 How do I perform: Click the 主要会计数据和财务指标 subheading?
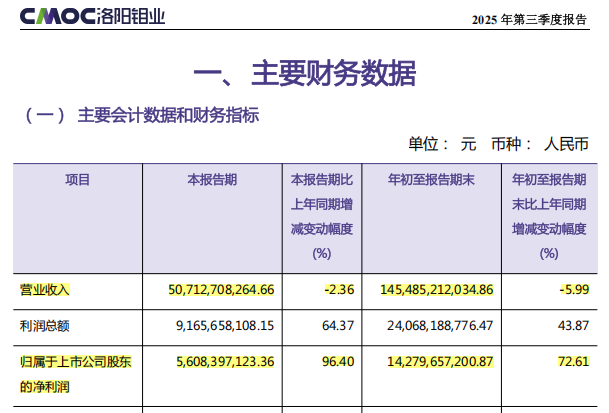click(x=167, y=115)
